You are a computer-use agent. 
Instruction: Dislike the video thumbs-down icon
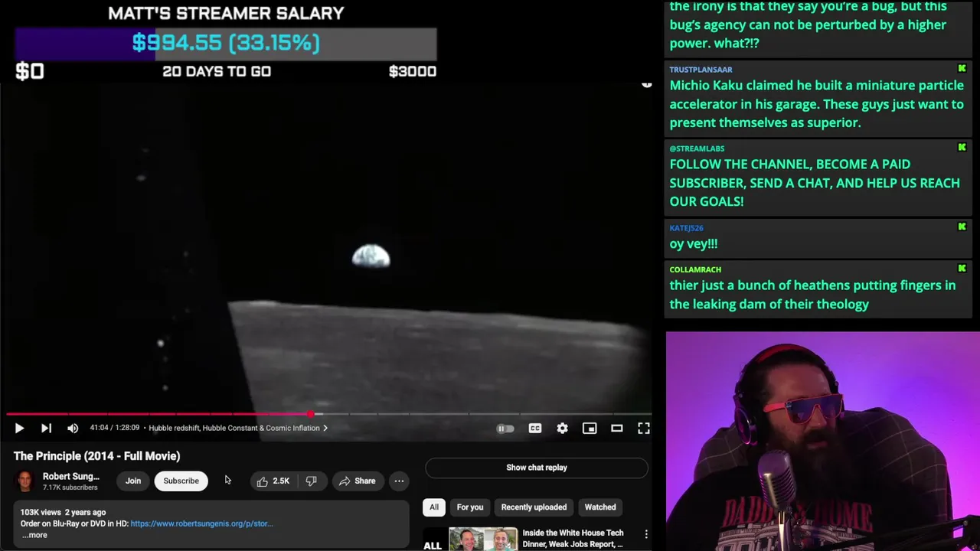311,481
